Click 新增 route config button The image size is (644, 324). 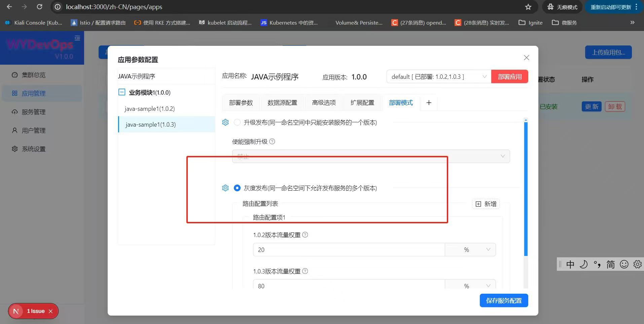pyautogui.click(x=486, y=204)
